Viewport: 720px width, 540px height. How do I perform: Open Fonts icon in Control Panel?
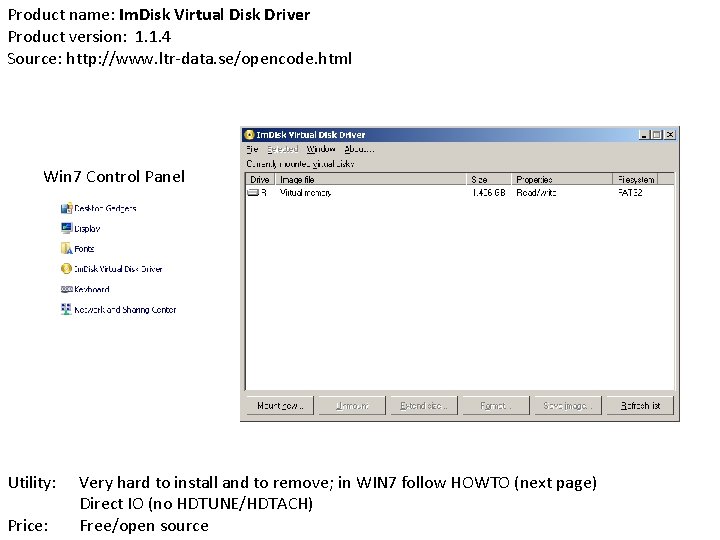click(67, 248)
